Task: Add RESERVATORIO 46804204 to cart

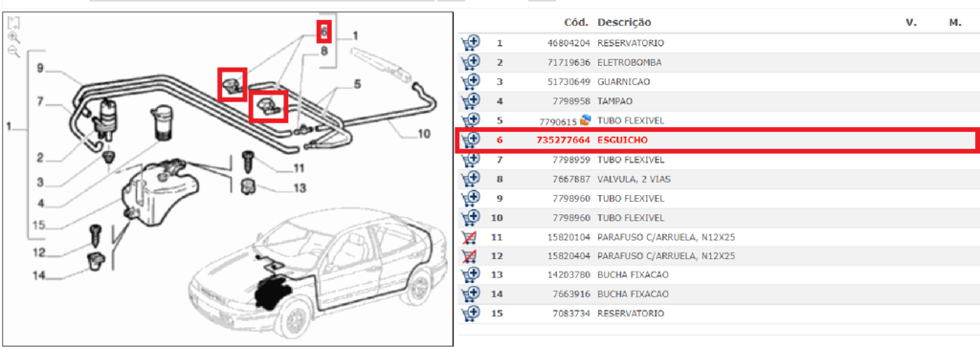Action: [x=470, y=44]
